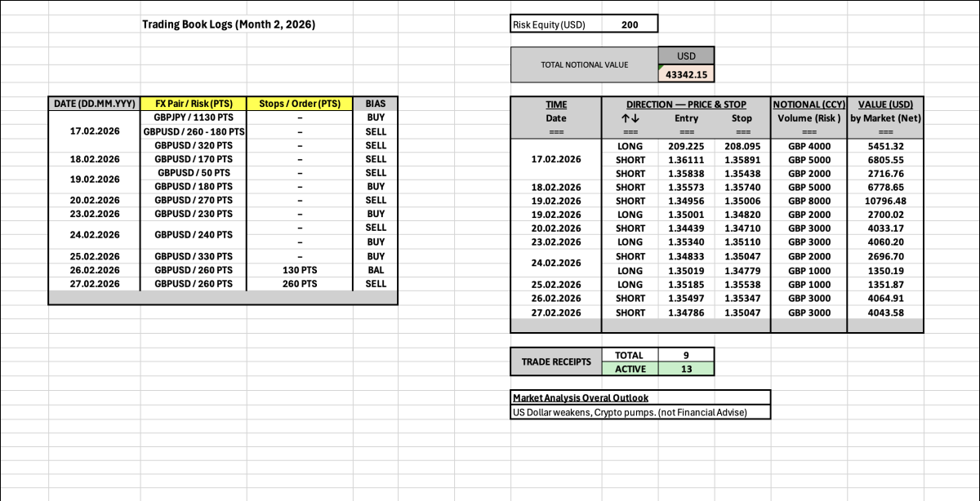Click the GBPJPY / 1130 PTS cell

194,117
